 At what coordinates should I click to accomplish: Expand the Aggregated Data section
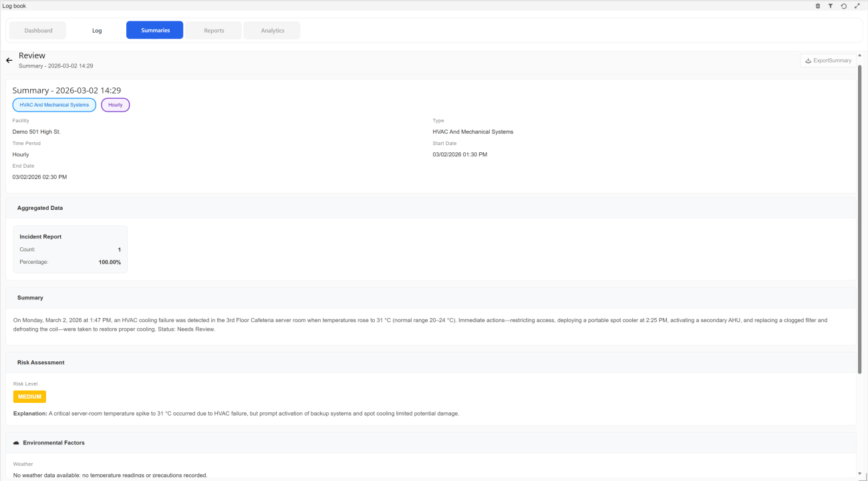point(40,207)
